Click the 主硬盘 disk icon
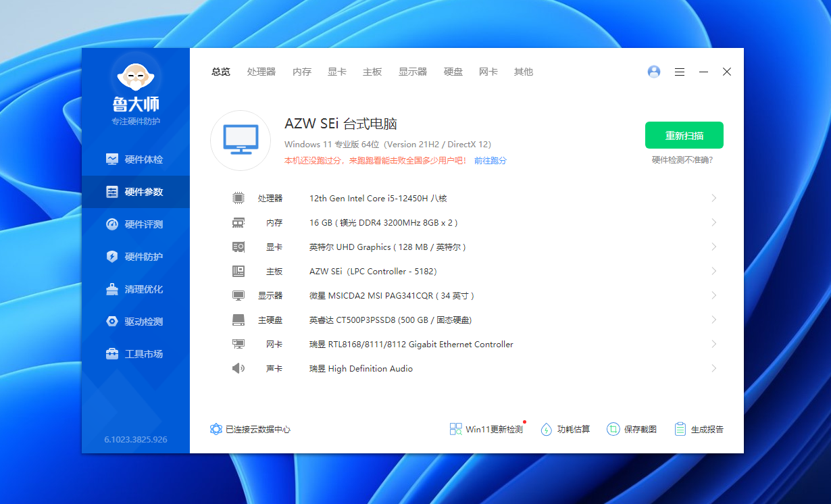Image resolution: width=831 pixels, height=504 pixels. point(238,320)
